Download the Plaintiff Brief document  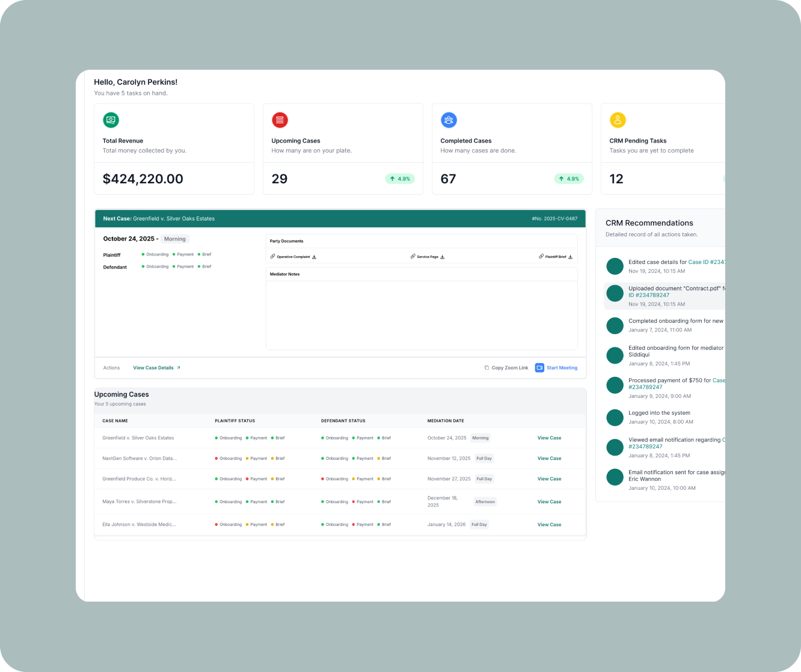pos(571,257)
